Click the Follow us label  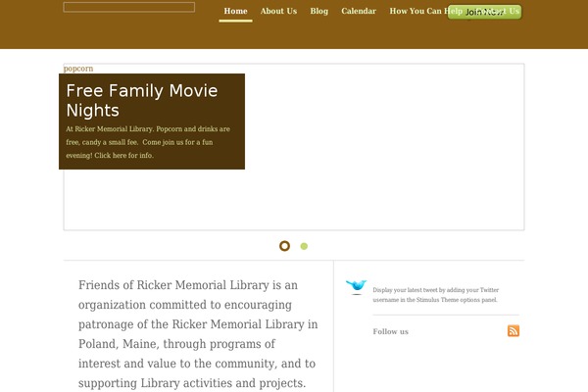coord(390,331)
